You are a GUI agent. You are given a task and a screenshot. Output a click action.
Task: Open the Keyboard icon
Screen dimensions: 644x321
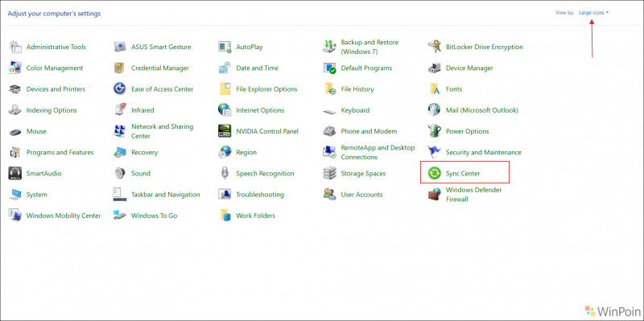(x=329, y=111)
